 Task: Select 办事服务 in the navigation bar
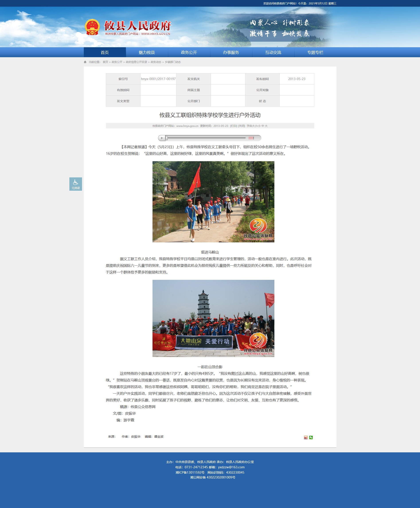point(231,53)
